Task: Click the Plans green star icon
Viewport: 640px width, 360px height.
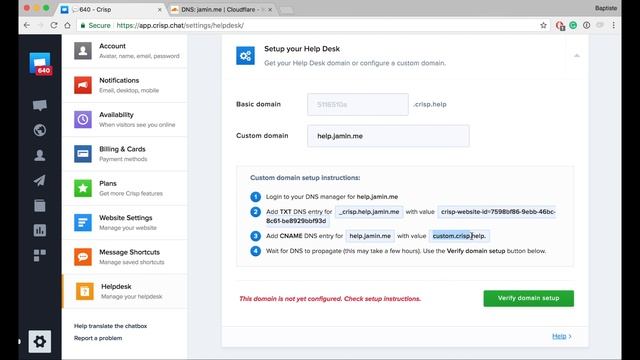Action: coord(83,188)
